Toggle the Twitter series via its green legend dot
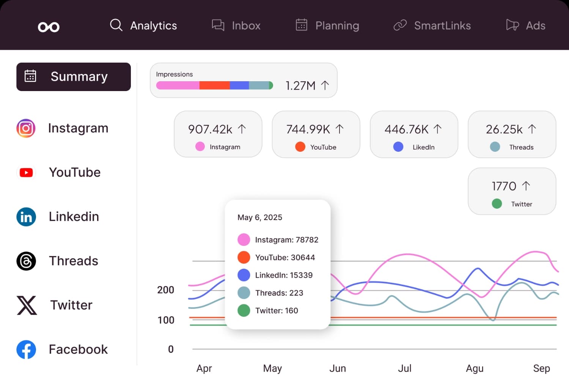The image size is (569, 392). click(244, 310)
